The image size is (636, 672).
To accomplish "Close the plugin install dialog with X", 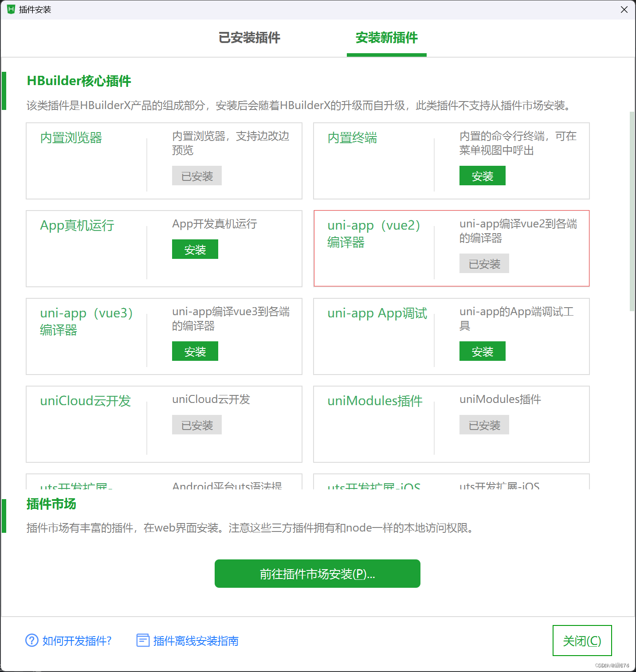I will pos(624,9).
